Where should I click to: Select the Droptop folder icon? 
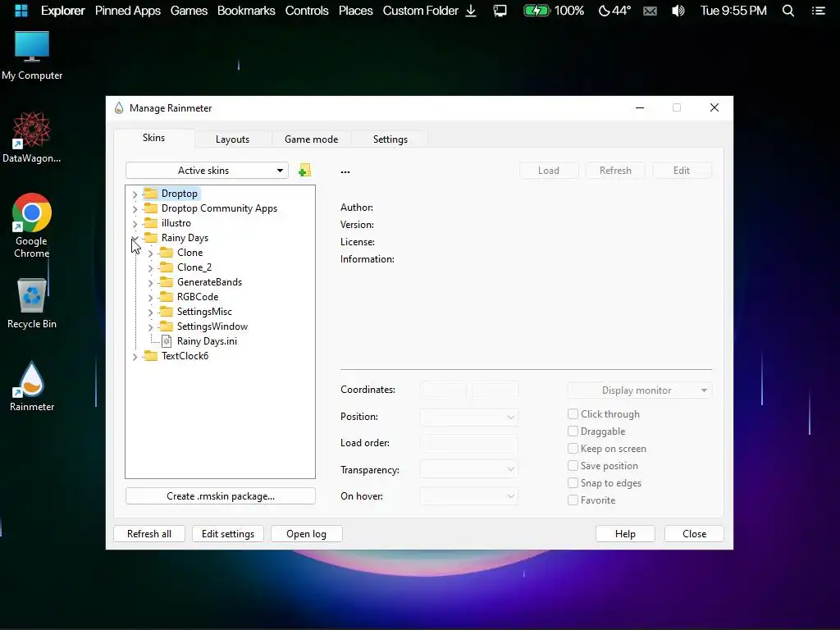tap(151, 194)
